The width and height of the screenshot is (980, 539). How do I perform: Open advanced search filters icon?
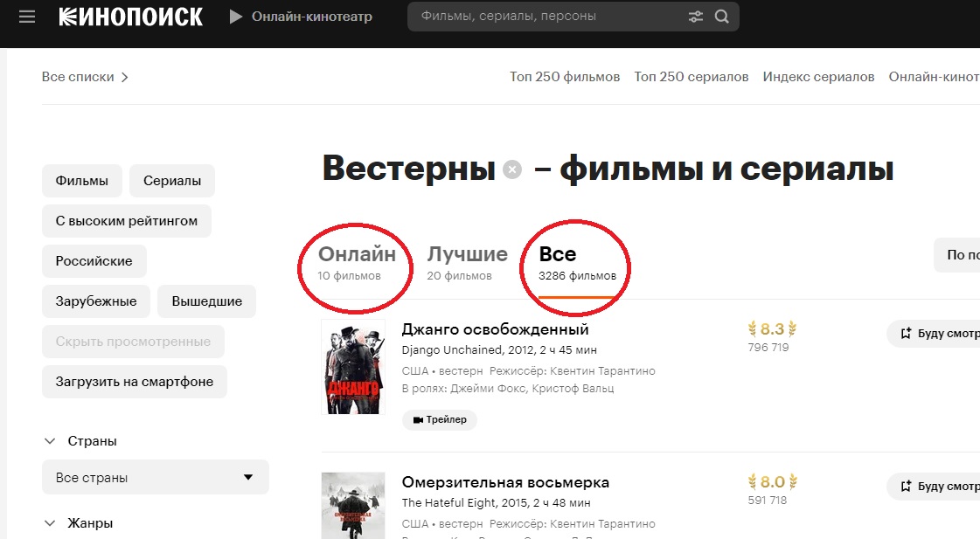[696, 17]
